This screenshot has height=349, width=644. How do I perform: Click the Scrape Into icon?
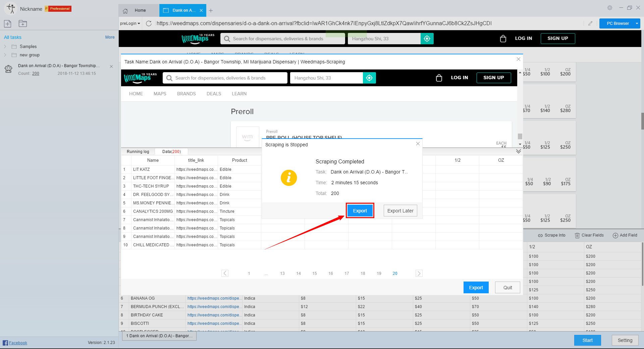540,236
